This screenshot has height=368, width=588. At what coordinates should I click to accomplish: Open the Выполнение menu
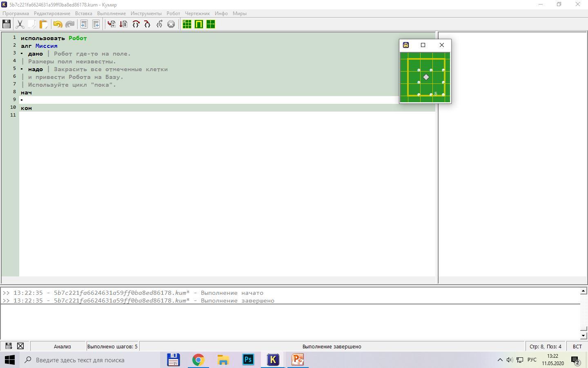click(x=111, y=13)
